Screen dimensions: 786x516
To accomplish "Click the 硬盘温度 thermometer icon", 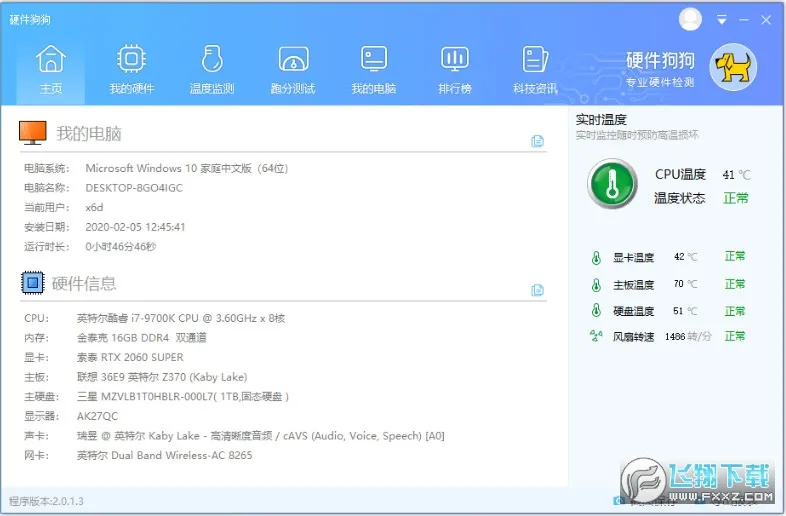I will (596, 310).
